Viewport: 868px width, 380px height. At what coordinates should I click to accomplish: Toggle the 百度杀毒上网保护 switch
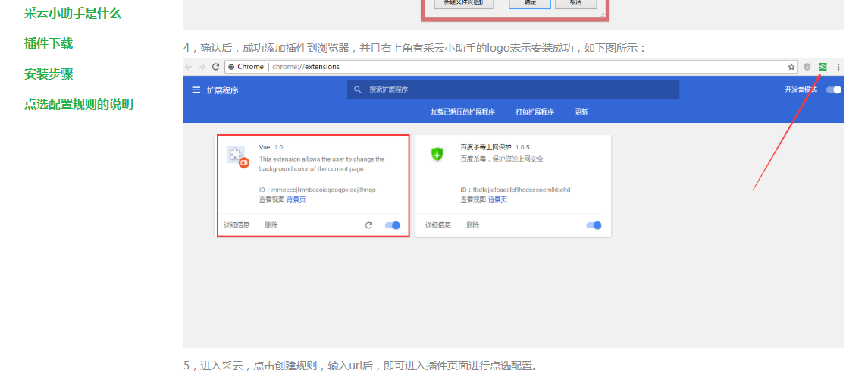[594, 225]
